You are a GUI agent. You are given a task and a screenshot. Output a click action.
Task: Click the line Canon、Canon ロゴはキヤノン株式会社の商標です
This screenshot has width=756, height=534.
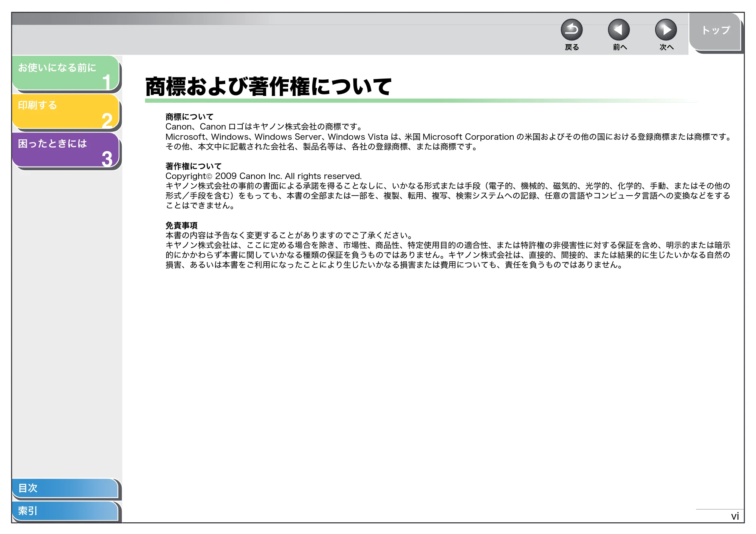click(265, 127)
